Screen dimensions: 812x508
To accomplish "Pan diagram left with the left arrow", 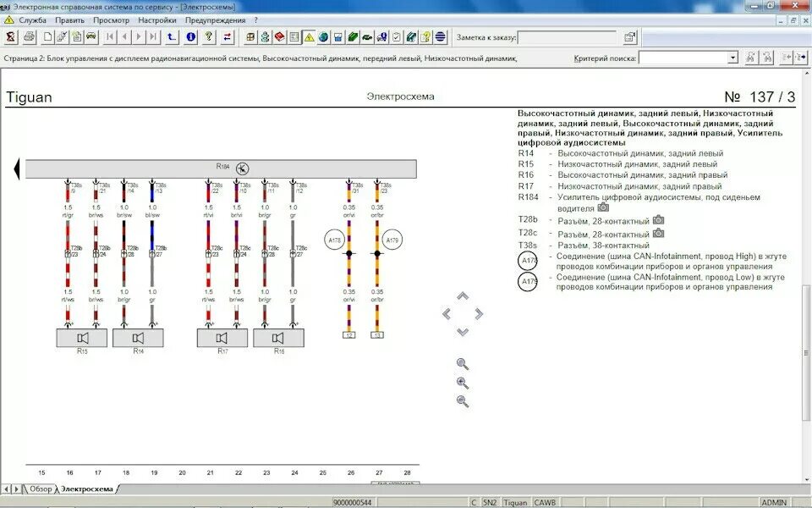I will [x=447, y=313].
